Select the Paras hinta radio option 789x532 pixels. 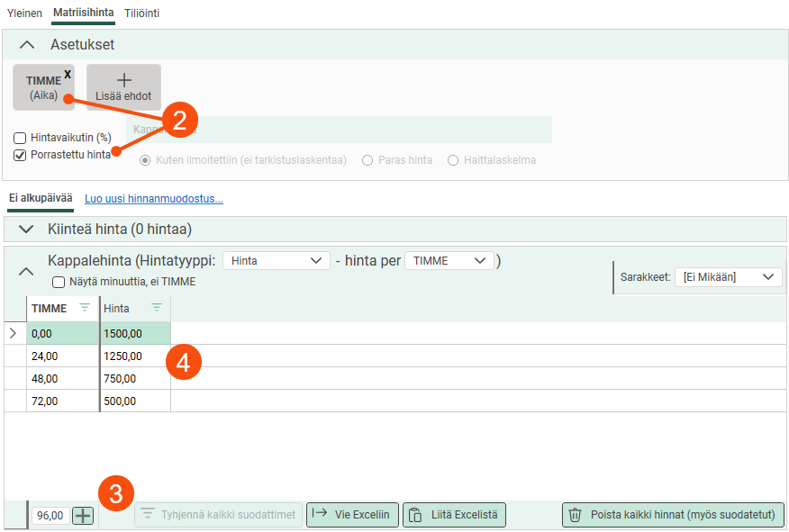pos(367,160)
